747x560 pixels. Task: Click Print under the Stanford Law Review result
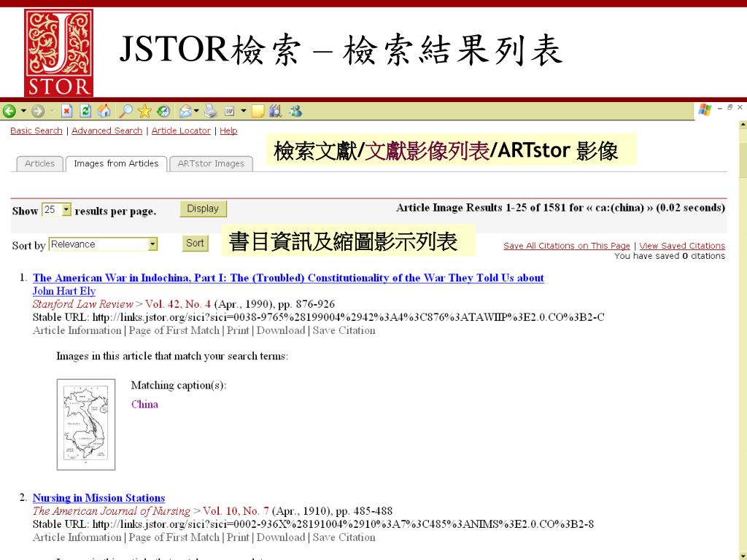238,330
